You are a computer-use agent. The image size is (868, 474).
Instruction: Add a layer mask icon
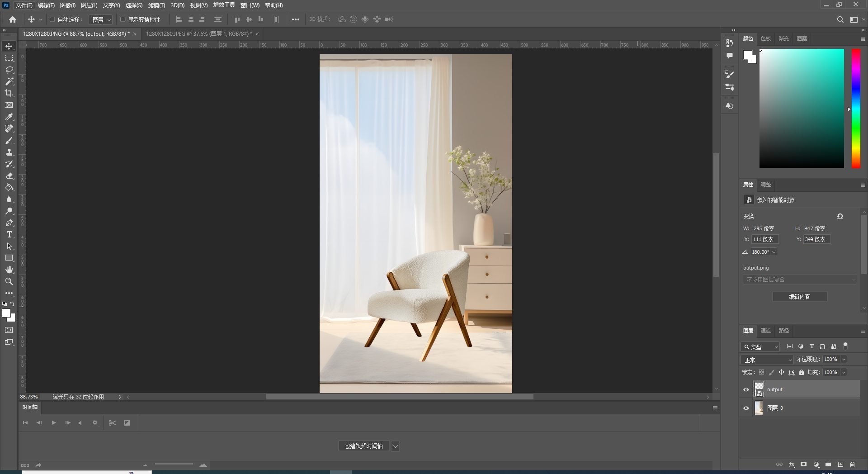click(803, 465)
